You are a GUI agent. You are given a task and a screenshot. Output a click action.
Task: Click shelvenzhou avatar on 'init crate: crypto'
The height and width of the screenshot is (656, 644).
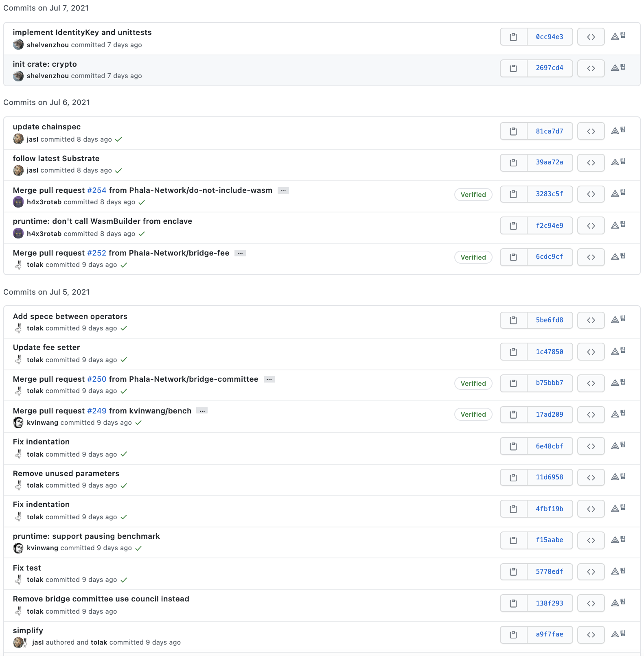point(18,76)
